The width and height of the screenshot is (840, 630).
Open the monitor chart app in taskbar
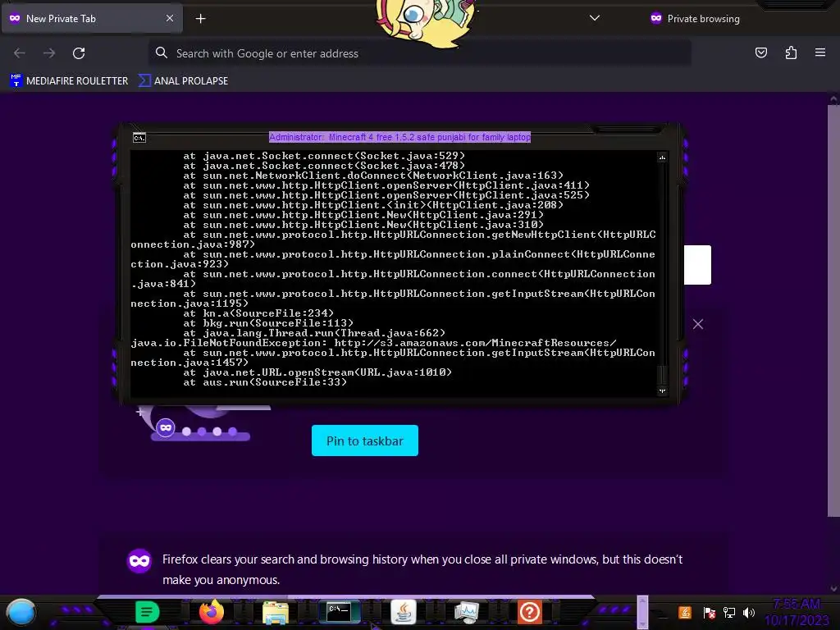click(466, 612)
